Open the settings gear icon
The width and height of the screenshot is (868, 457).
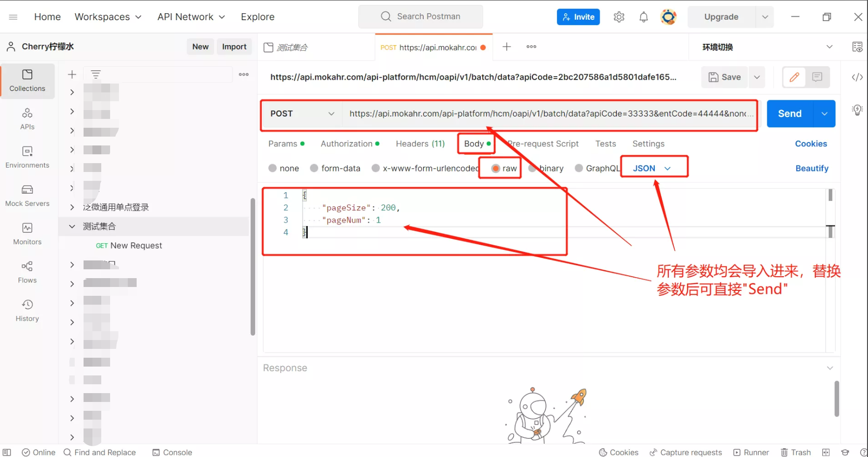click(619, 17)
